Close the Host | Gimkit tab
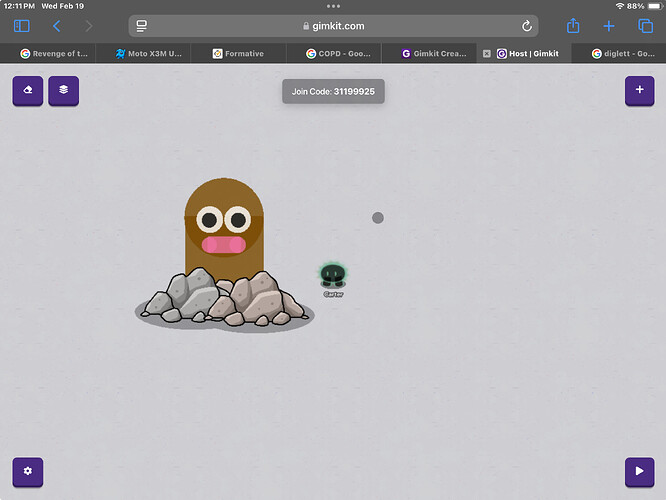 pyautogui.click(x=487, y=54)
